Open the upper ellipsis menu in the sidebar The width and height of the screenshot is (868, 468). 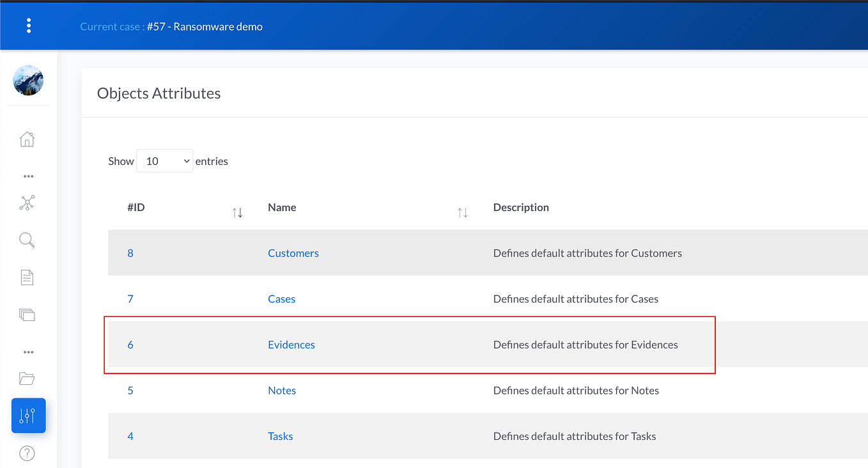27,176
